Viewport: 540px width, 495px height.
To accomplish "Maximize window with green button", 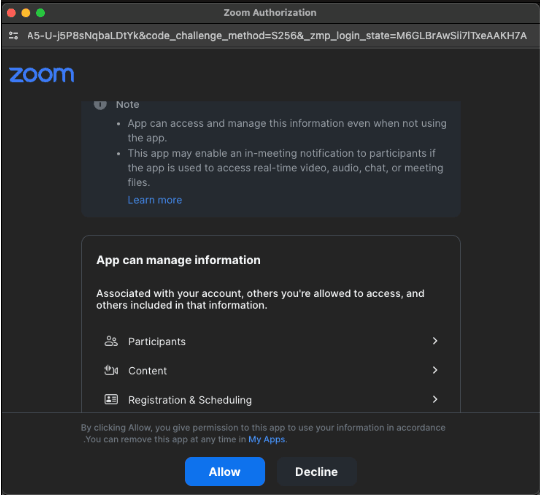I will [41, 13].
